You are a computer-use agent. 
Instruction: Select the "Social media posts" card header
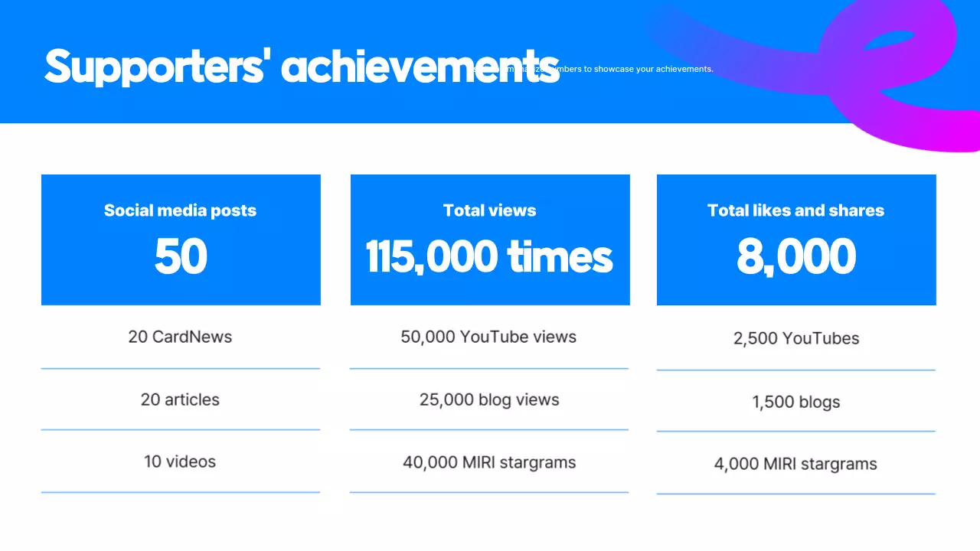pos(180,210)
